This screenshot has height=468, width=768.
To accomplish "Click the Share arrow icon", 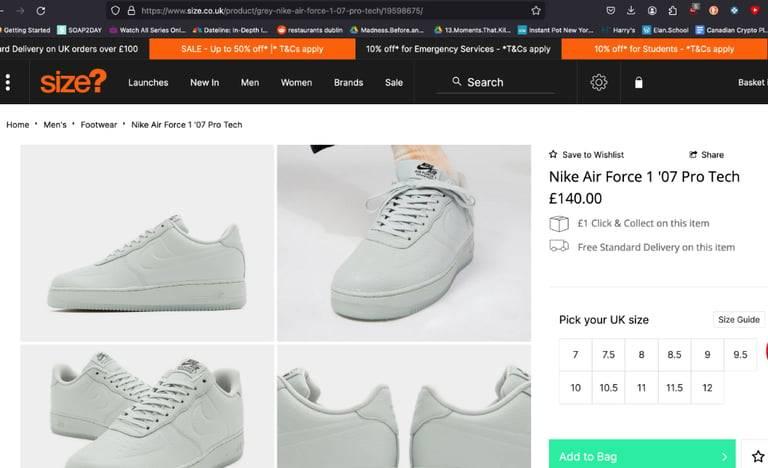I will 693,154.
